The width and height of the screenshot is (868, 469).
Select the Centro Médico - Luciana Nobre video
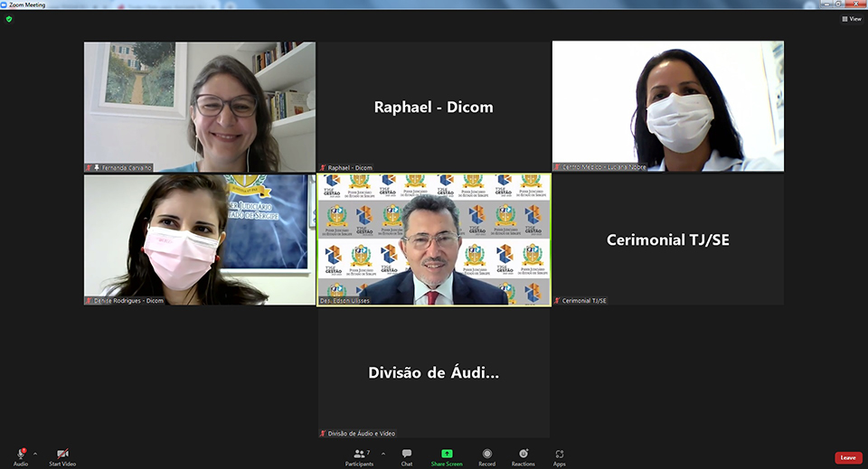668,107
